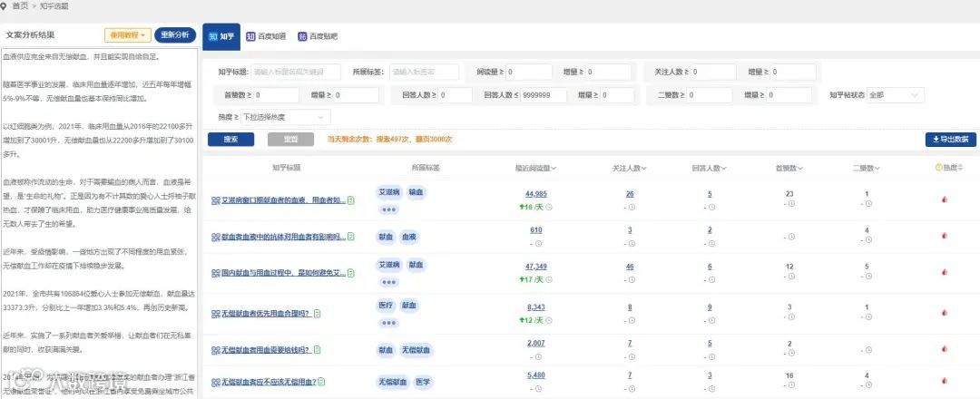This screenshot has height=399, width=980.
Task: Click clock icon under 610 reading count
Action: (539, 244)
